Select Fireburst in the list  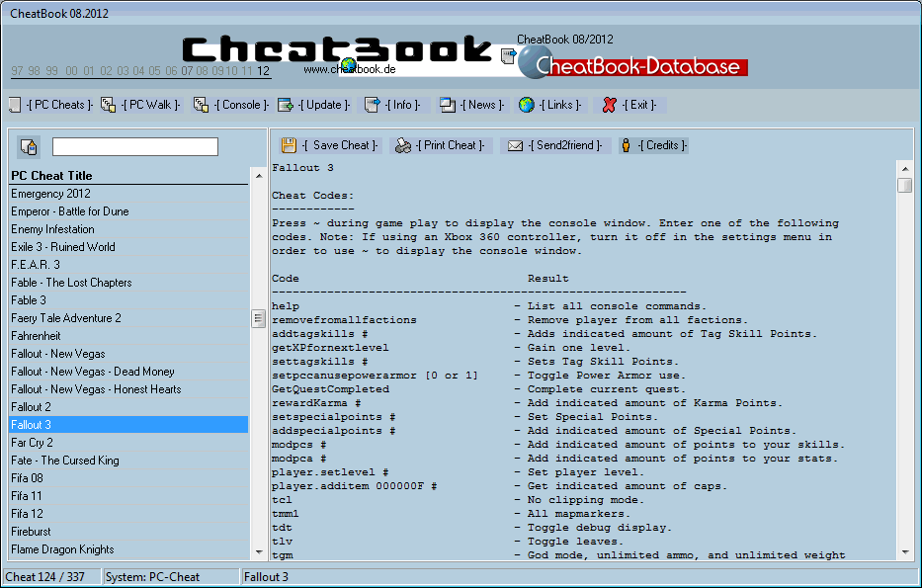tap(128, 532)
